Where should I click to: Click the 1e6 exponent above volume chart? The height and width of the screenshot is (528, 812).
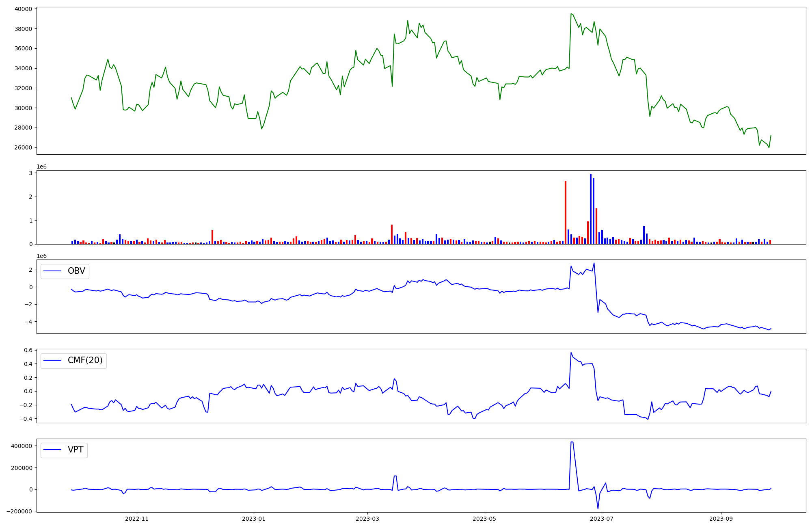pos(42,167)
